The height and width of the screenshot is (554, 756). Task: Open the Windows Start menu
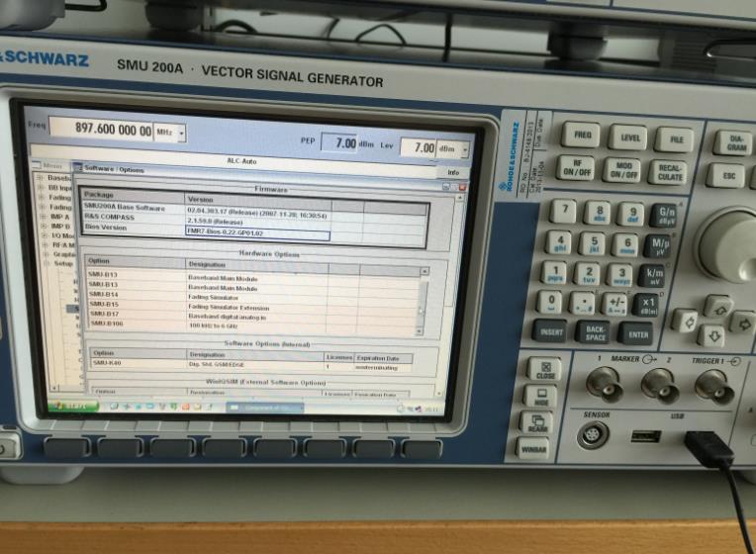75,406
